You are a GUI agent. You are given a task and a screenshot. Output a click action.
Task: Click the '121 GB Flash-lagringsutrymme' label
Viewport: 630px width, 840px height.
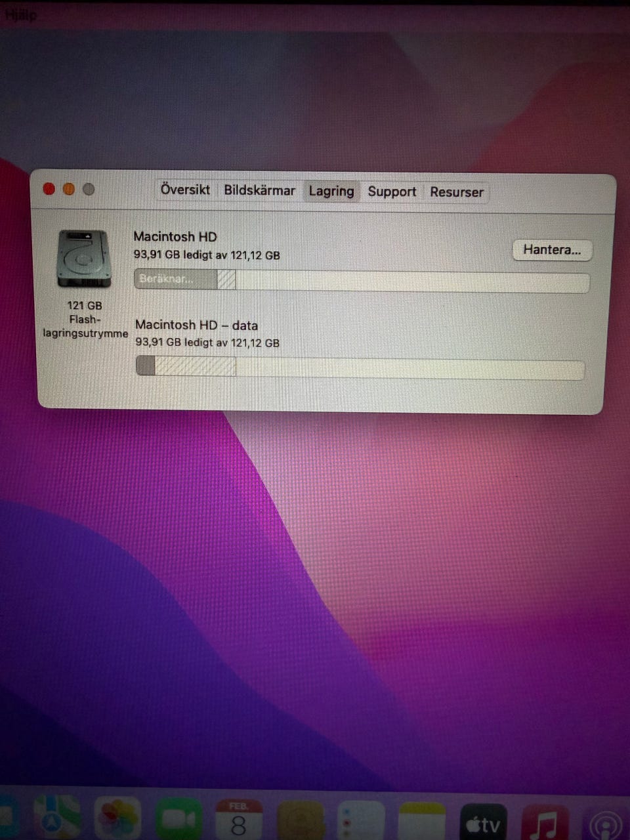click(x=85, y=320)
